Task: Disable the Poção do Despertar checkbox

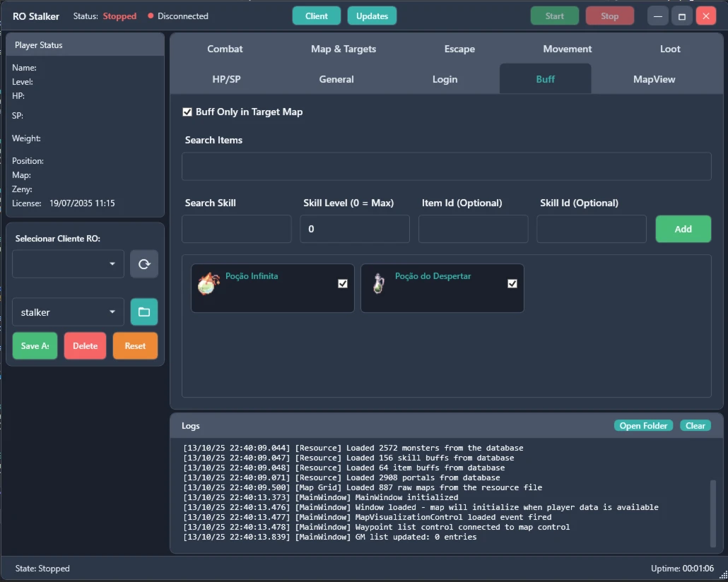Action: (512, 283)
